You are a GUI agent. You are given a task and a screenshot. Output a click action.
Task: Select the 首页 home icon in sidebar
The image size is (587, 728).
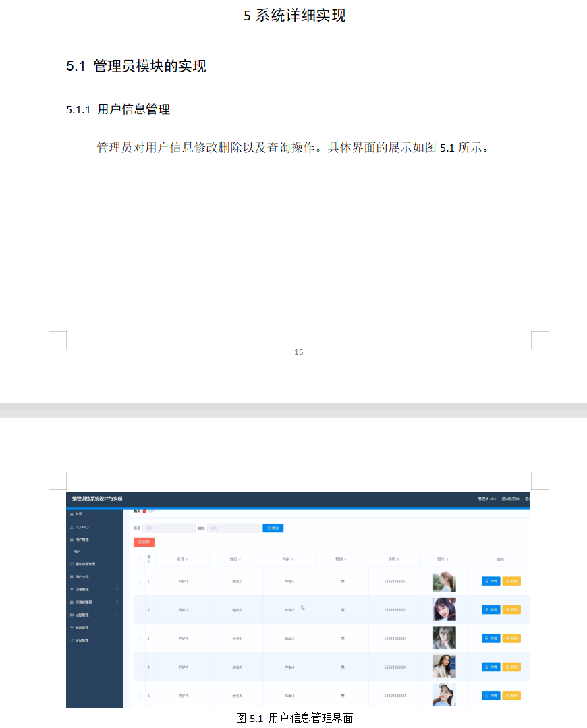click(x=72, y=514)
